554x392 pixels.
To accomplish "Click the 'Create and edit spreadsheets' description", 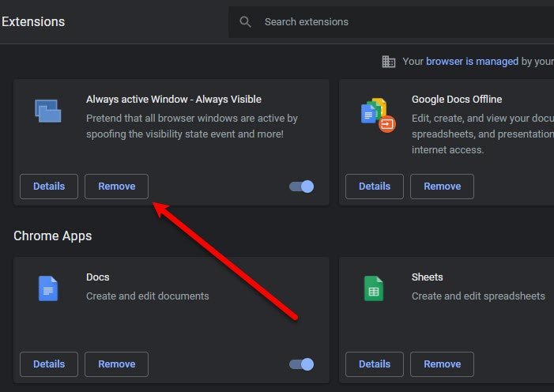I will tap(478, 296).
